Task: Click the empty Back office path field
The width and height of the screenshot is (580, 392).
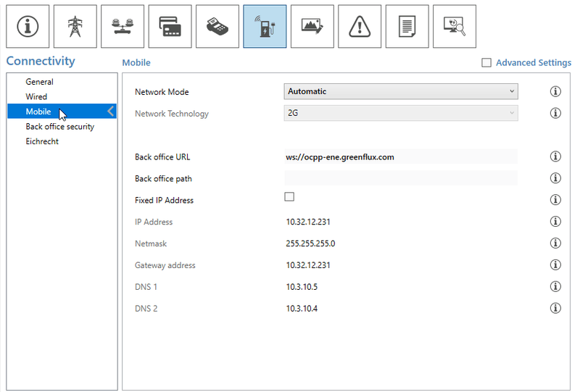Action: (401, 178)
